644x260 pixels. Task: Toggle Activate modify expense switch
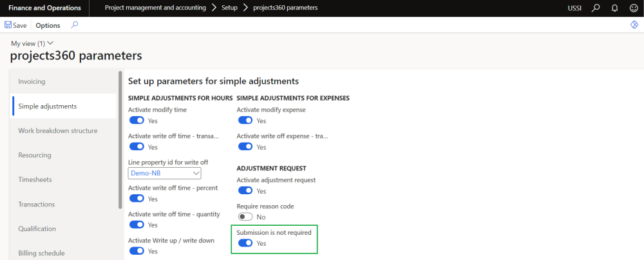[x=245, y=121]
